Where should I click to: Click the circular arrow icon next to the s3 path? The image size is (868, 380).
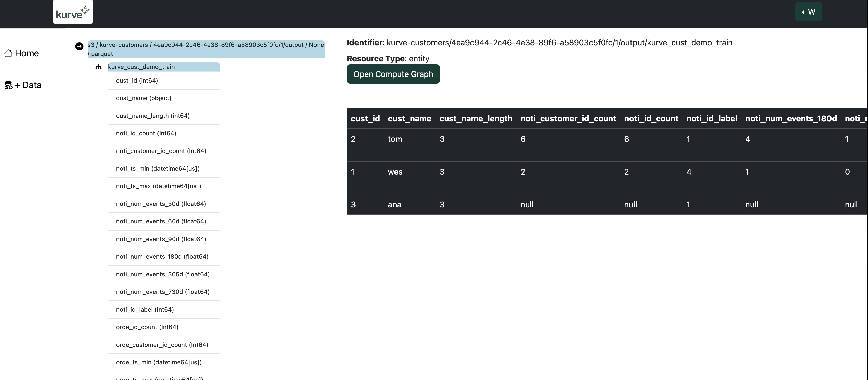[x=79, y=46]
